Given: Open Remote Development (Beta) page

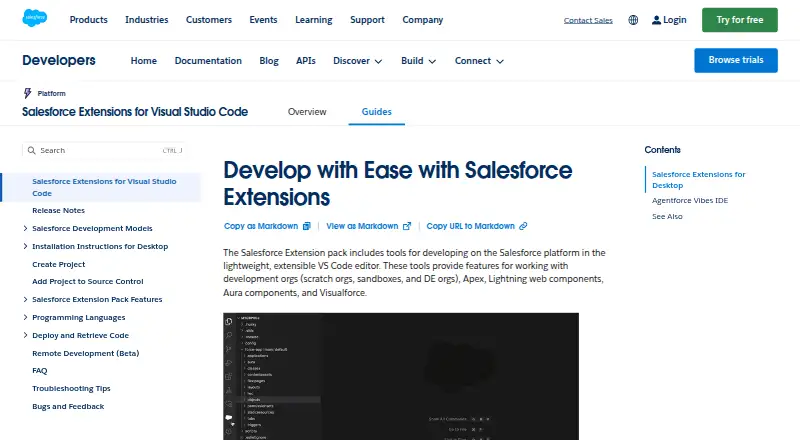Looking at the screenshot, I should point(86,353).
